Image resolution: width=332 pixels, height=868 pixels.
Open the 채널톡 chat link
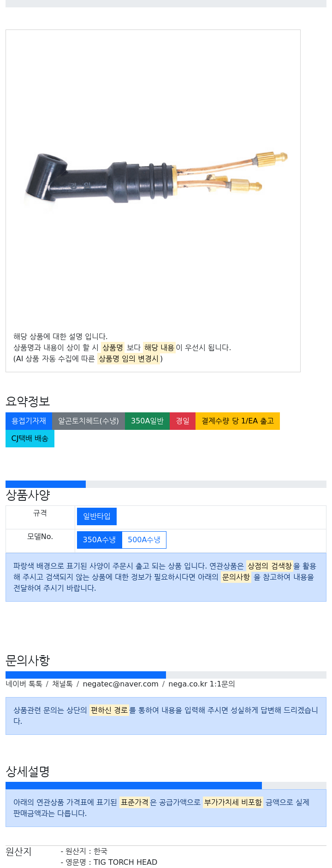[62, 684]
